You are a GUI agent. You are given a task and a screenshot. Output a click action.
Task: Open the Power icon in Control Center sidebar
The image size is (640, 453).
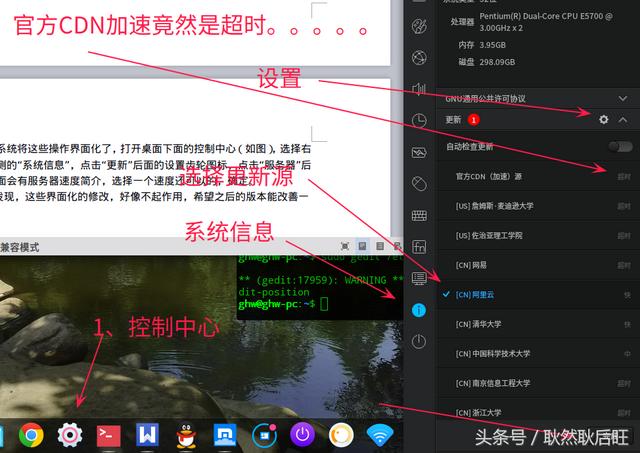tap(419, 341)
